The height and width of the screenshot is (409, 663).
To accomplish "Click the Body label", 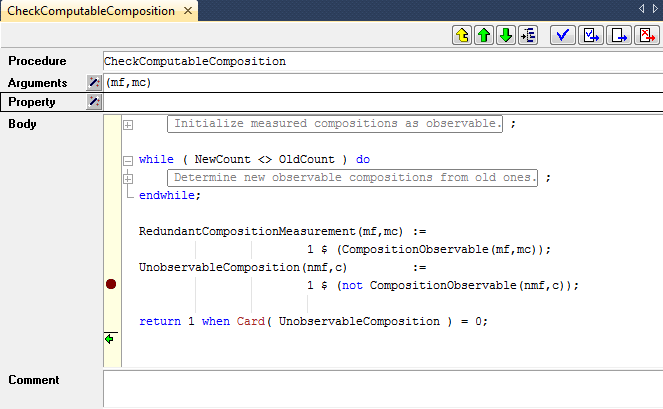I will pyautogui.click(x=22, y=124).
